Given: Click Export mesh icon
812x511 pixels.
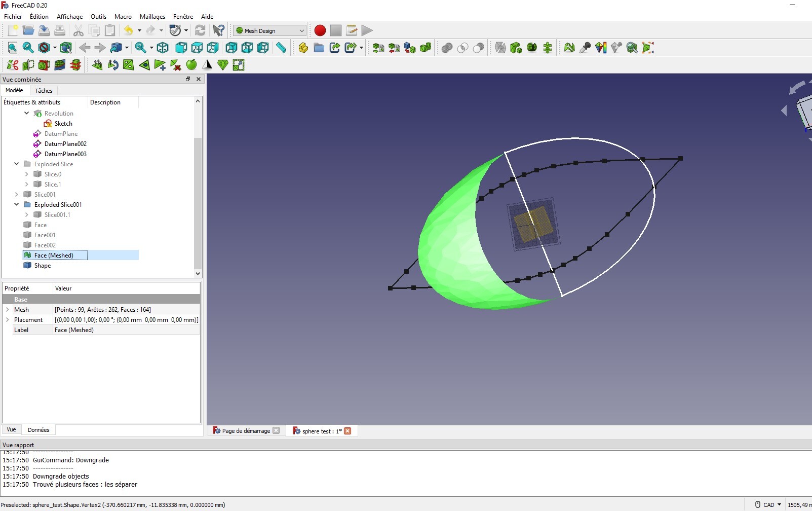Looking at the screenshot, I should pos(394,48).
